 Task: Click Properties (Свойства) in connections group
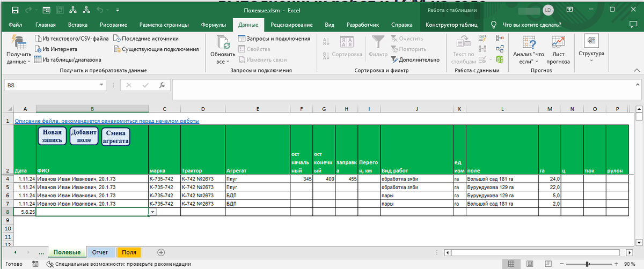pyautogui.click(x=254, y=49)
